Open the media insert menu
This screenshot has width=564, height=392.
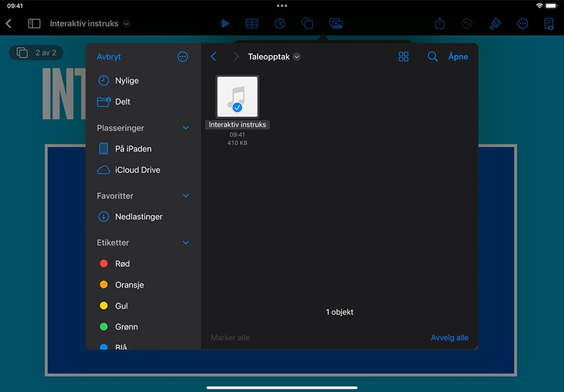(336, 24)
